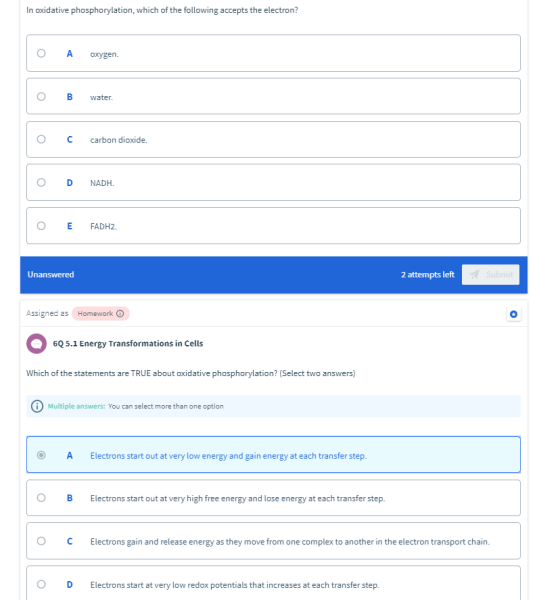This screenshot has height=600, width=560.
Task: Select the FADH2 radio option
Action: click(x=41, y=226)
